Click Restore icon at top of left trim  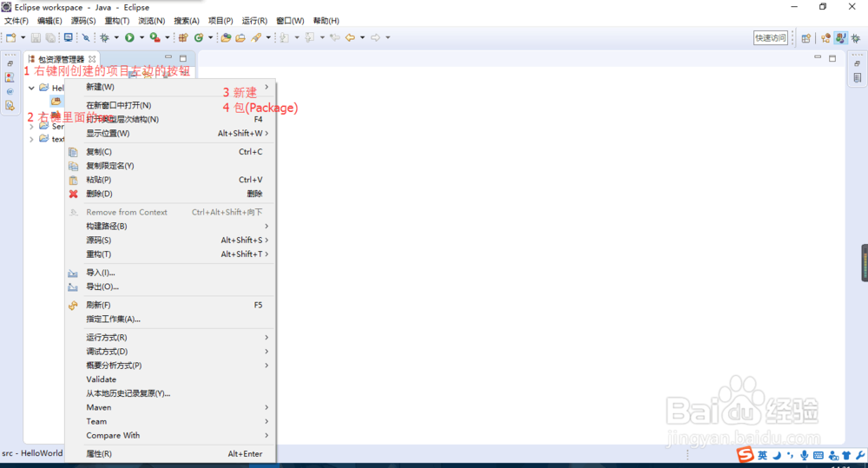10,63
